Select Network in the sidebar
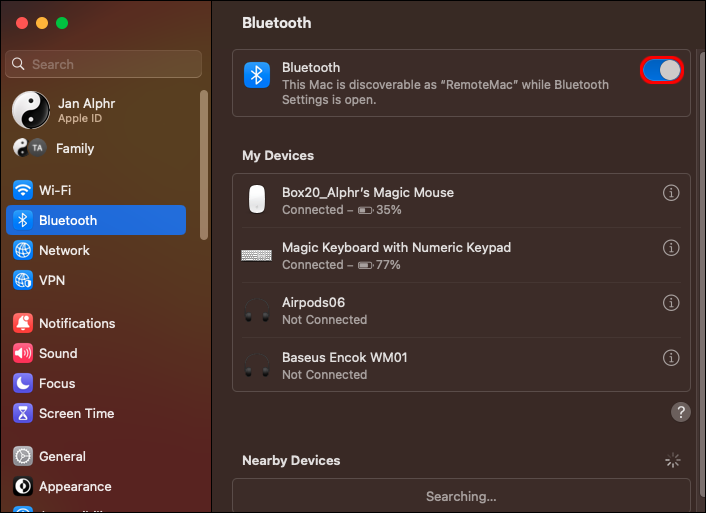The image size is (706, 513). [x=64, y=250]
